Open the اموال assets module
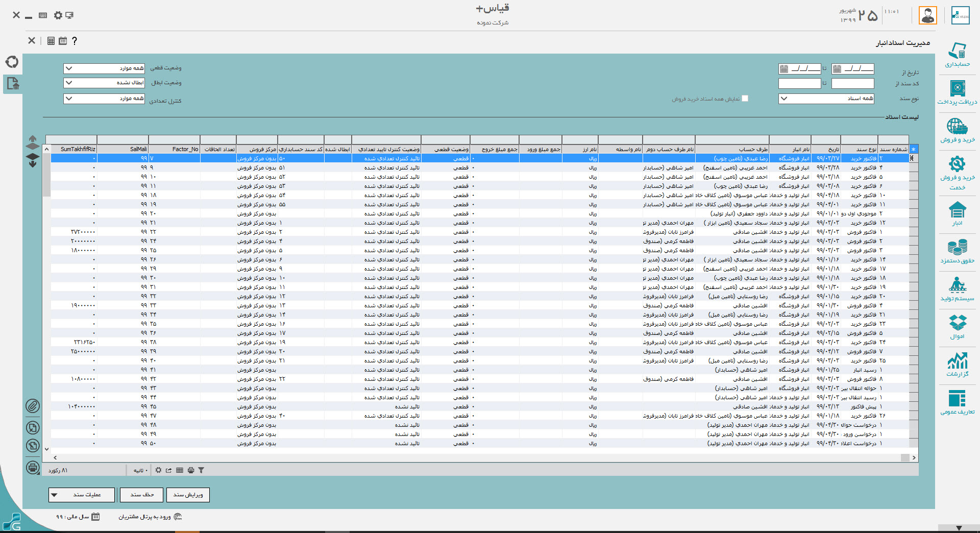The image size is (980, 533). point(957,327)
